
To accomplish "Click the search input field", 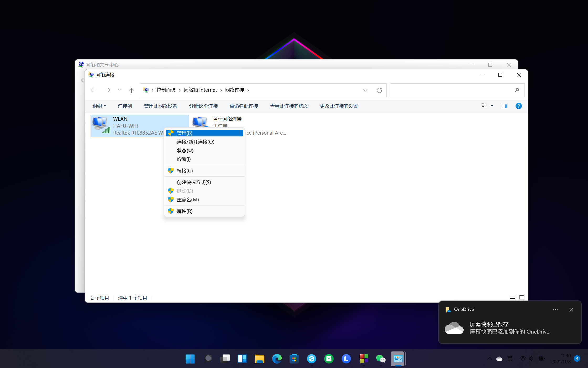I will coord(451,90).
